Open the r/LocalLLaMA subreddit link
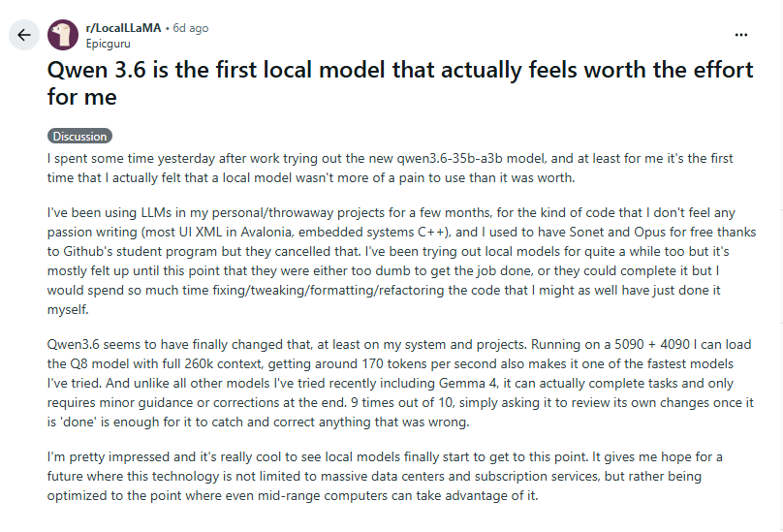 [x=123, y=28]
